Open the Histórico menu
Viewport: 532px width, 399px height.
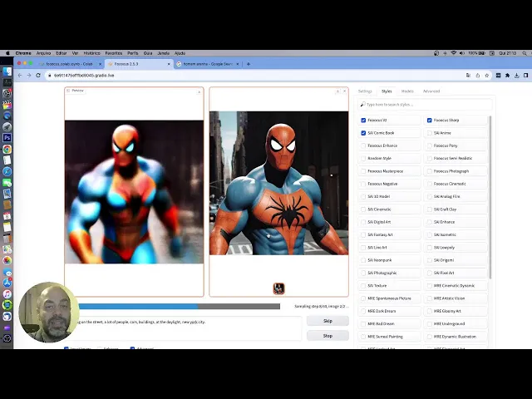click(x=91, y=53)
